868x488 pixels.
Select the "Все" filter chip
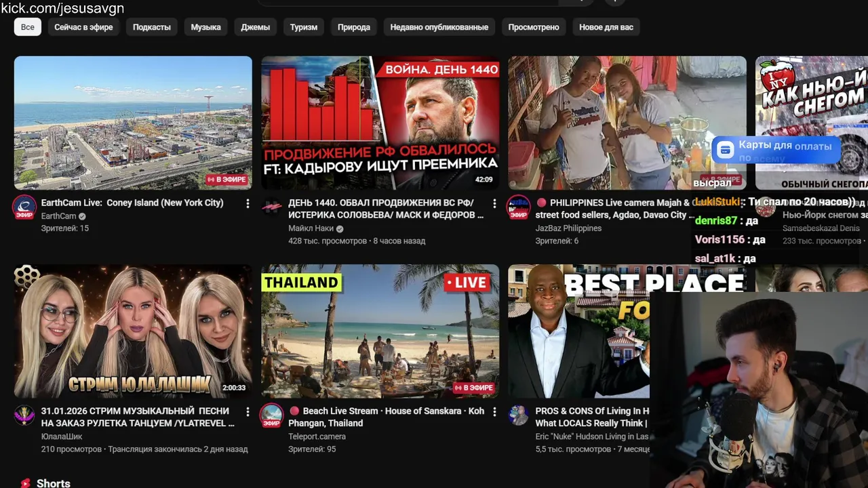[28, 27]
